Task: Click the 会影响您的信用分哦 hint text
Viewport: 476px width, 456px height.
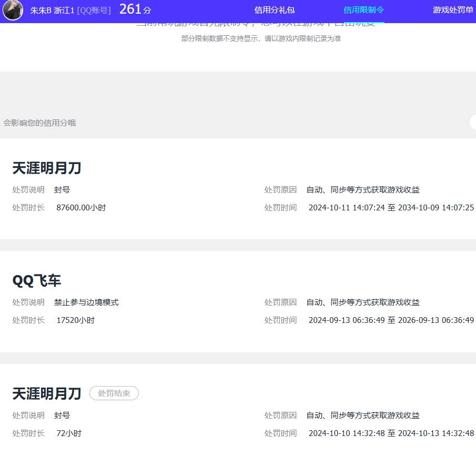Action: point(39,123)
